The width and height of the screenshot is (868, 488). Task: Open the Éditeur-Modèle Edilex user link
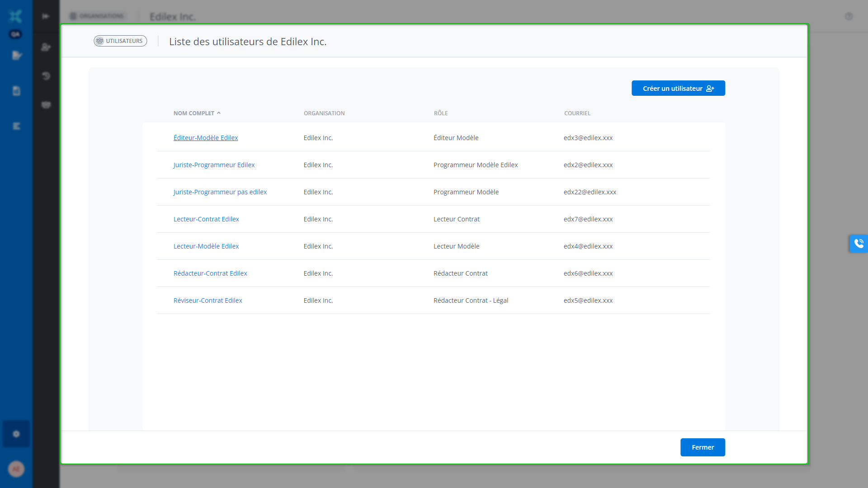click(205, 138)
